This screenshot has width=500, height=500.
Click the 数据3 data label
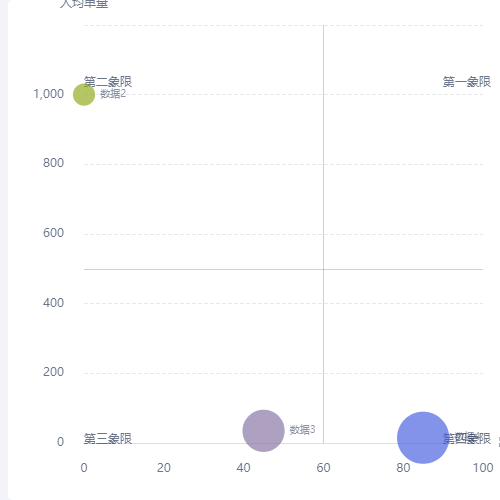(302, 430)
